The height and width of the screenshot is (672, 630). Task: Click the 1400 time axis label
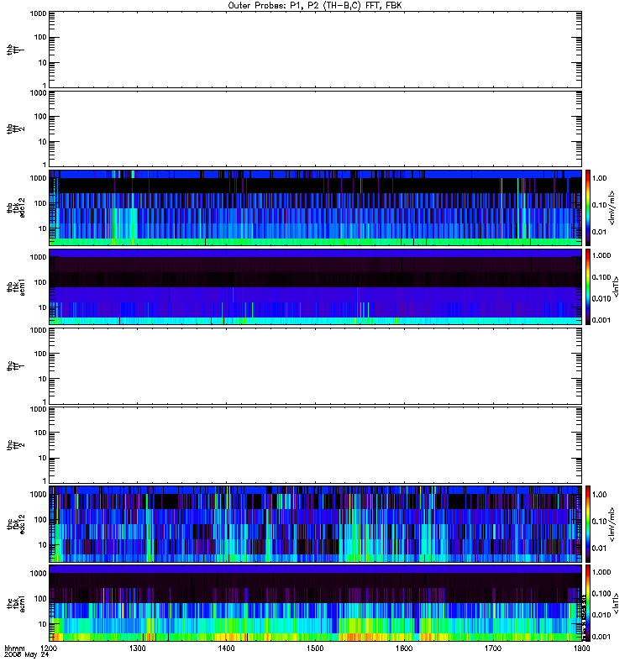point(226,648)
